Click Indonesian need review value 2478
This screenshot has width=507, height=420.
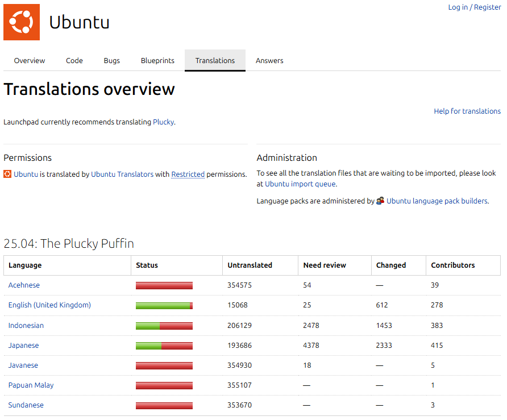click(311, 325)
